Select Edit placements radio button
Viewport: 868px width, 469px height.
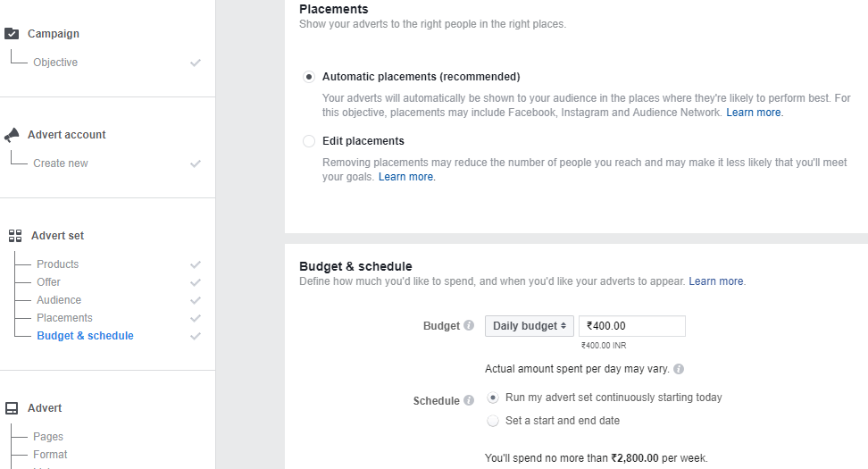coord(309,141)
